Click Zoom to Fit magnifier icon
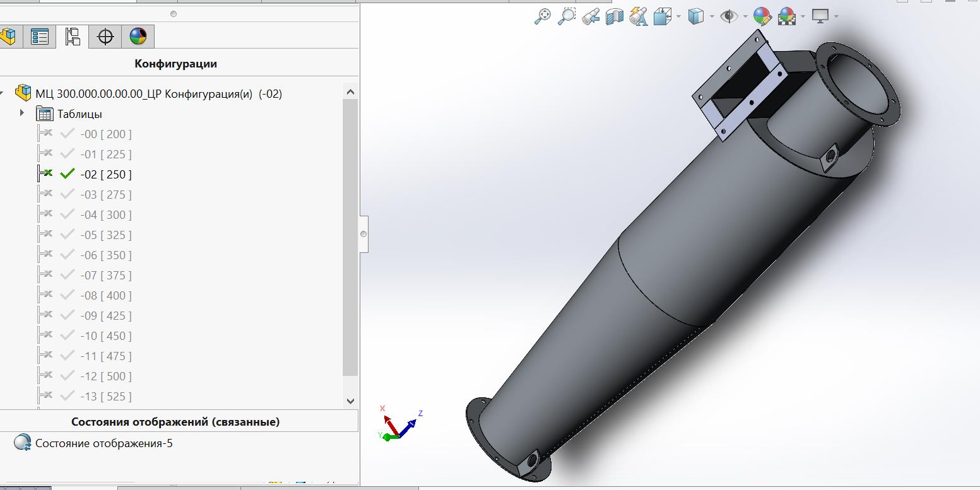 [542, 16]
